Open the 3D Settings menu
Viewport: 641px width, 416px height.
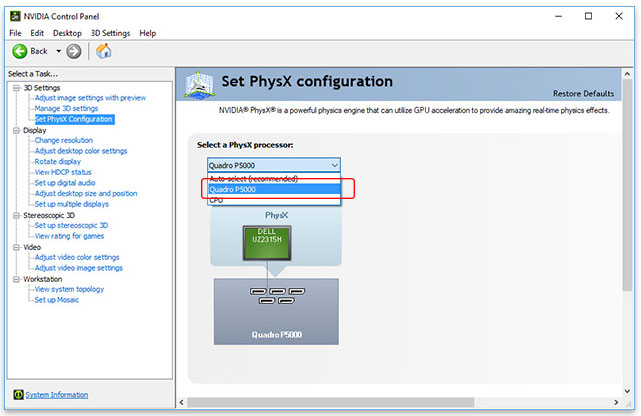tap(110, 33)
